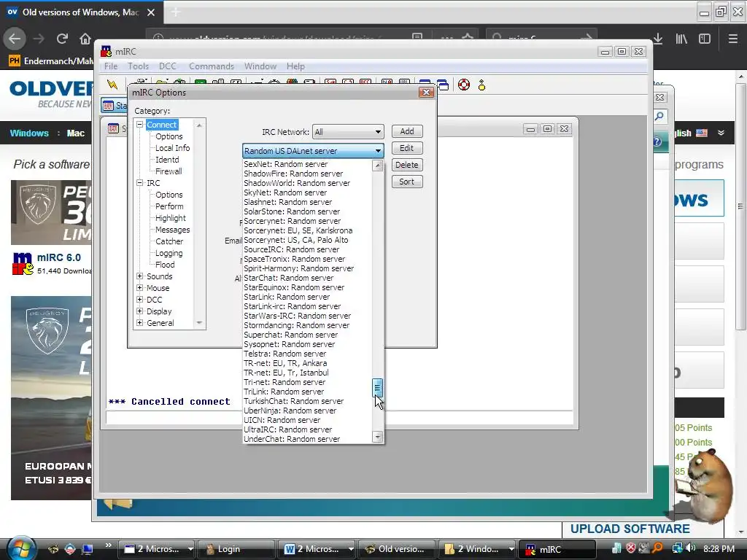Click the Edit server button
747x560 pixels.
click(x=407, y=148)
